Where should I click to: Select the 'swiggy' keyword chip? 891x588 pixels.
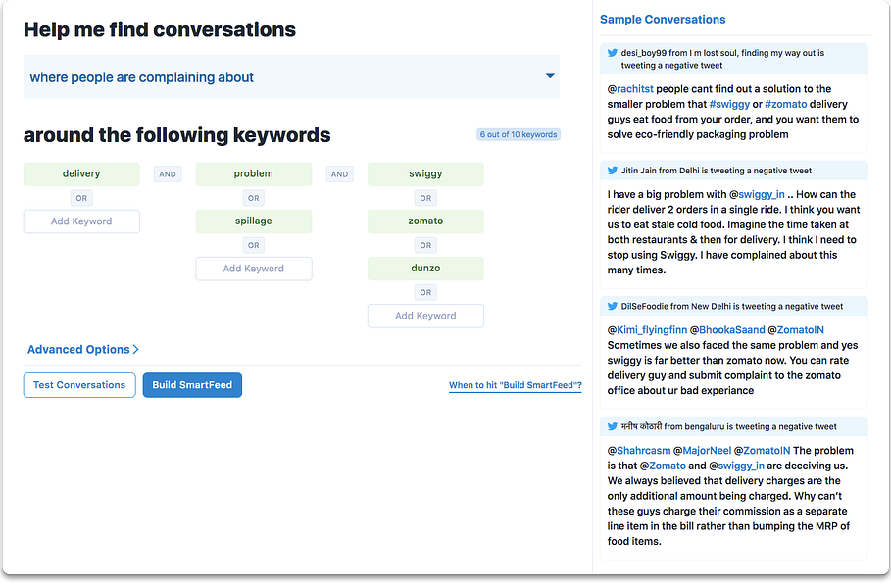pos(425,173)
